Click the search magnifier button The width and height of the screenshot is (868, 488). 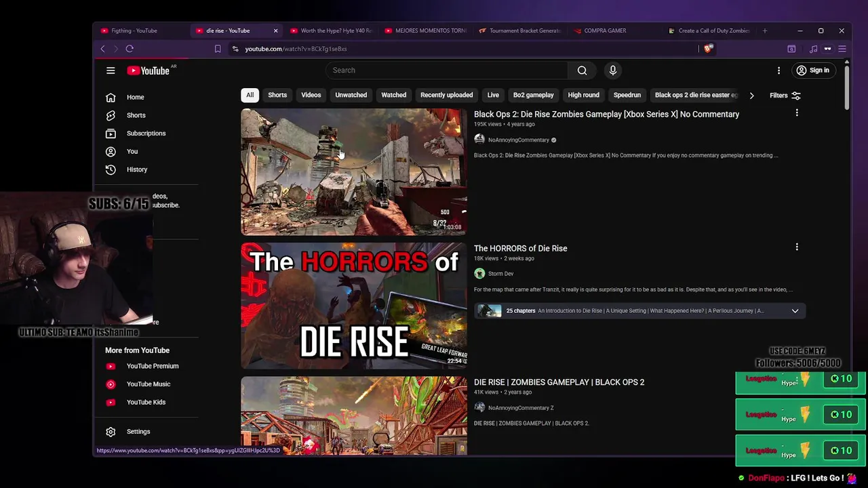[582, 70]
